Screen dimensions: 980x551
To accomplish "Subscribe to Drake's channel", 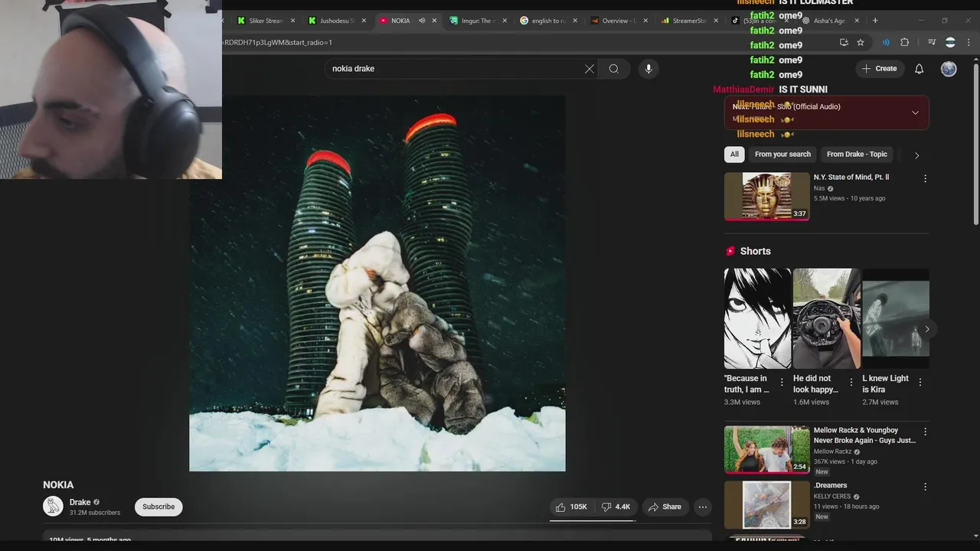I will [158, 507].
